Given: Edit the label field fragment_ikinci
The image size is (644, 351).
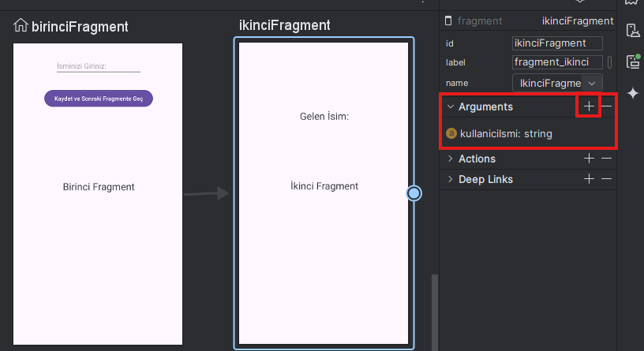Looking at the screenshot, I should tap(557, 62).
